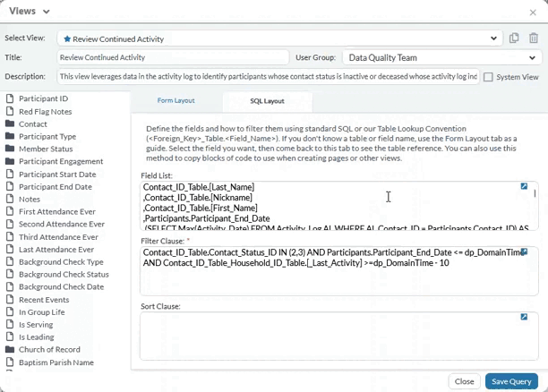This screenshot has width=548, height=392.
Task: Click the Third Attendance Ever file icon
Action: point(10,236)
